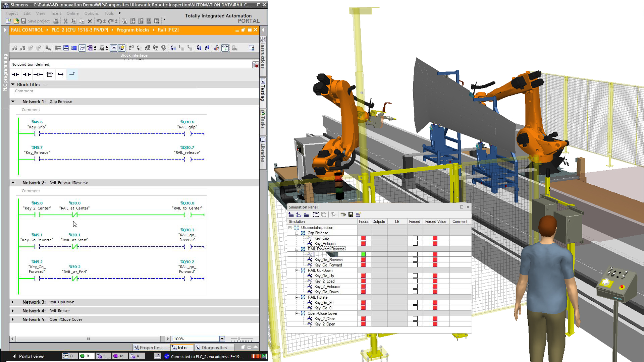Viewport: 644px width, 362px height.
Task: Click the scissors Cut icon in main toolbar
Action: point(65,21)
